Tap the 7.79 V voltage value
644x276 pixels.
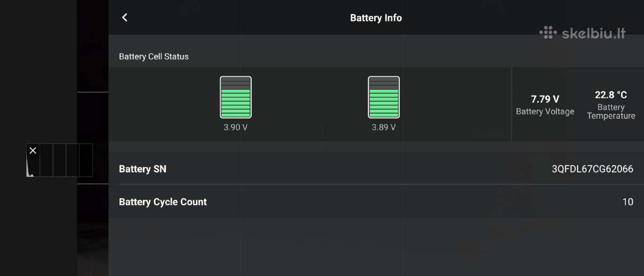pyautogui.click(x=545, y=99)
